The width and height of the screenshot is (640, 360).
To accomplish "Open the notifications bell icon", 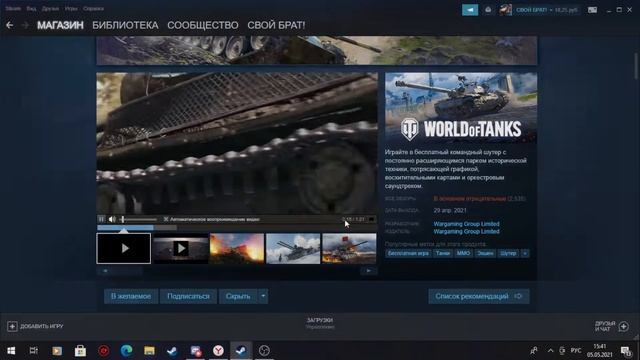I will point(488,10).
